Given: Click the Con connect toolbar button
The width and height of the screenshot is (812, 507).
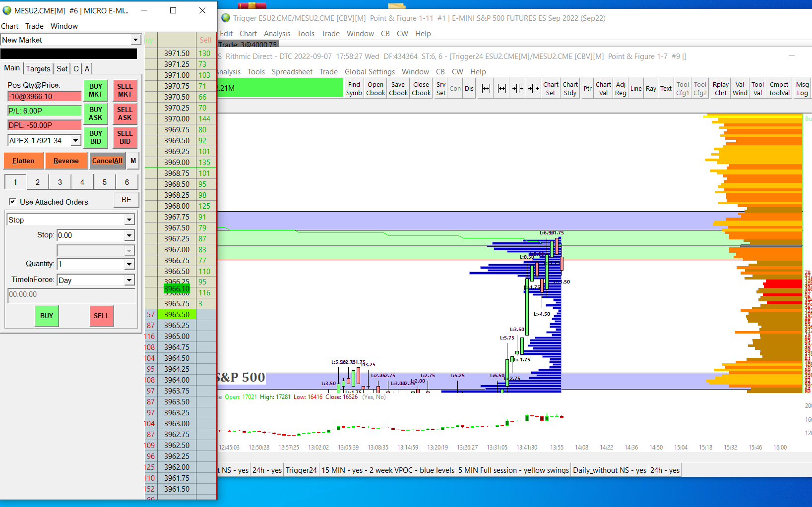Looking at the screenshot, I should click(x=455, y=88).
